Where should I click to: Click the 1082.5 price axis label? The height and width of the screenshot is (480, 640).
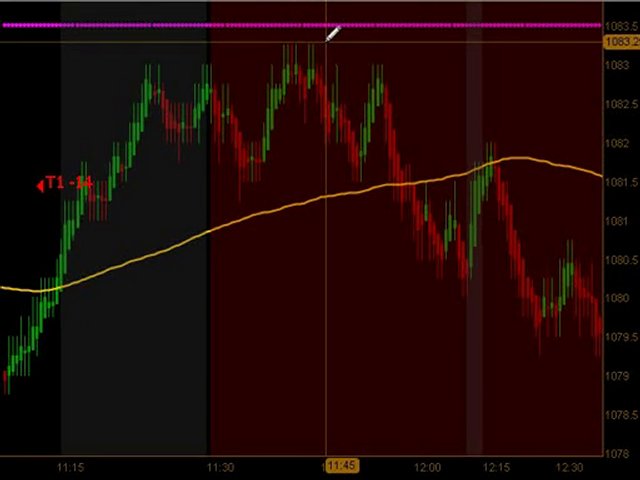(621, 104)
